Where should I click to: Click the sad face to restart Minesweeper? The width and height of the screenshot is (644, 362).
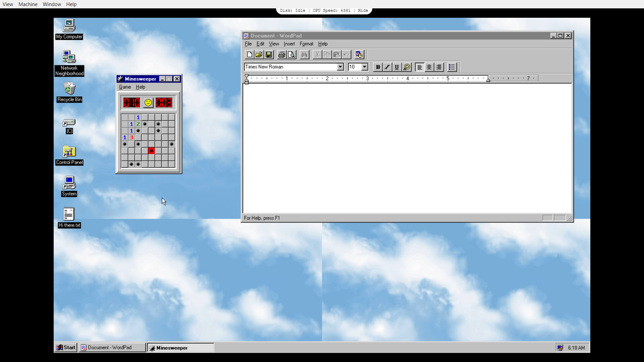148,103
